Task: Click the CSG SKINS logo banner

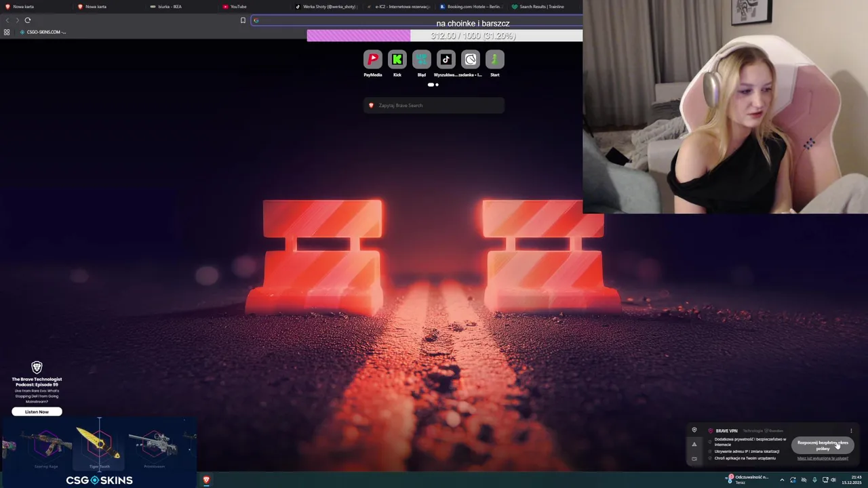Action: pos(99,480)
